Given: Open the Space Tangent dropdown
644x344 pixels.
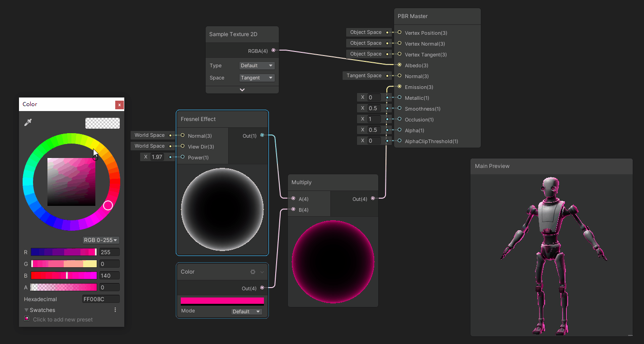Looking at the screenshot, I should click(257, 78).
